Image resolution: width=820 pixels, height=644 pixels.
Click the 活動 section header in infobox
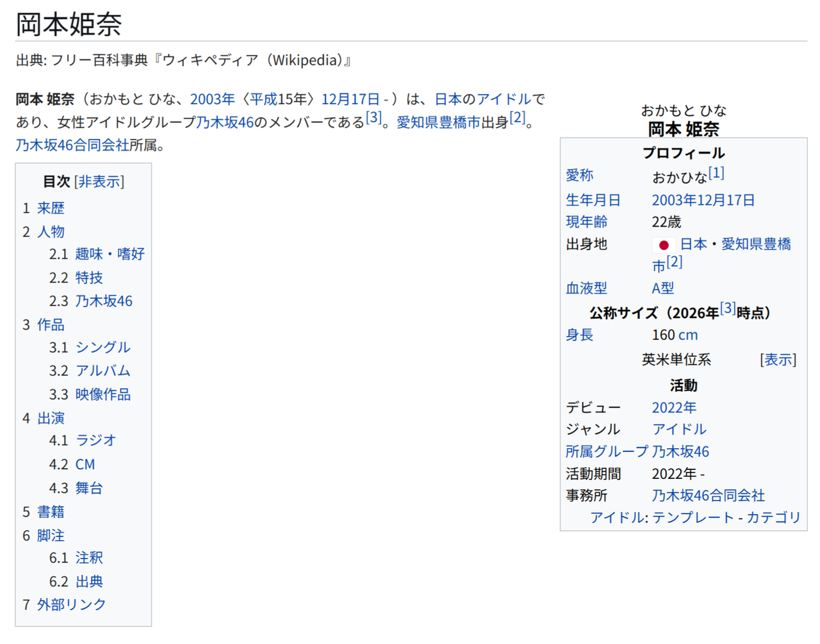[684, 385]
